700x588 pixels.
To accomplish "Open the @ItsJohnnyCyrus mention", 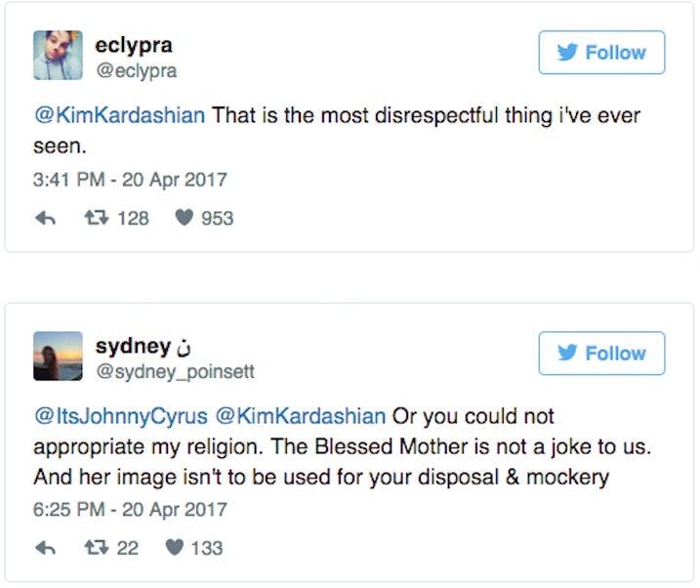I will pyautogui.click(x=119, y=416).
